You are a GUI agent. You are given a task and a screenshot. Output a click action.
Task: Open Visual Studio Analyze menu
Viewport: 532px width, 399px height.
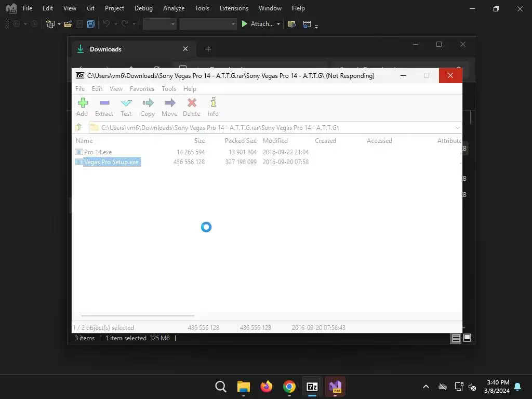click(174, 8)
